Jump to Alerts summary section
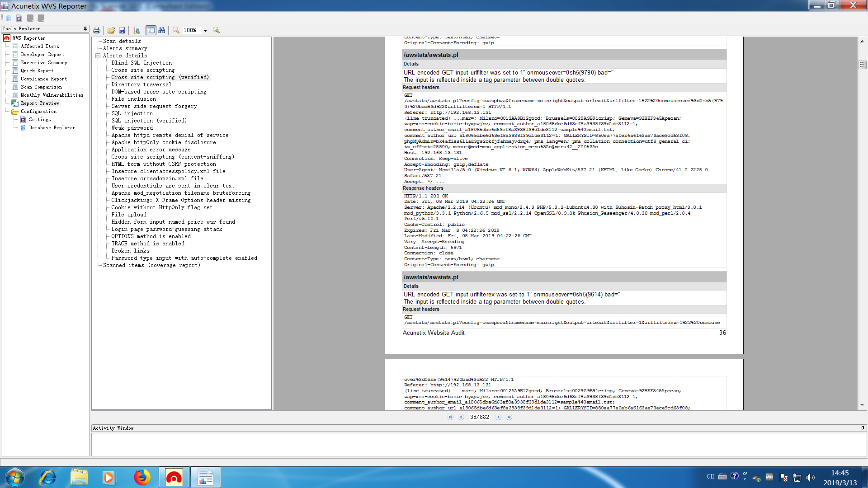The height and width of the screenshot is (488, 868). 125,48
